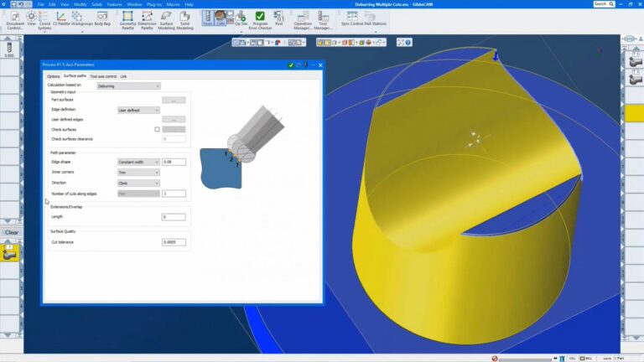644x362 pixels.
Task: Launch Op Sim simulation
Action: point(241,19)
